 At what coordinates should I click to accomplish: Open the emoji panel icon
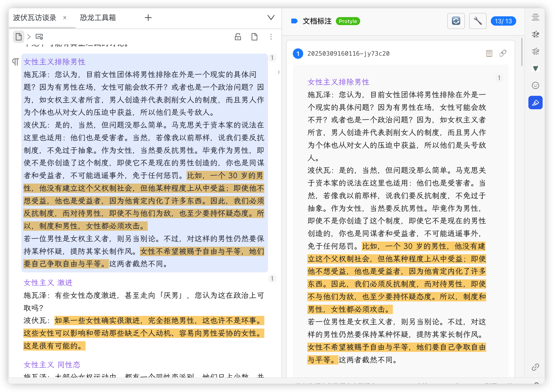535,85
